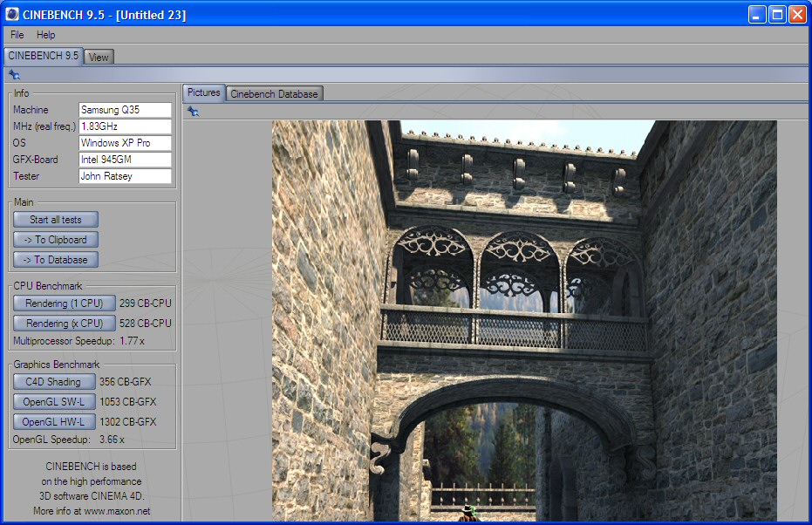Screen dimensions: 812x525
Task: Switch to the View tab
Action: click(99, 57)
